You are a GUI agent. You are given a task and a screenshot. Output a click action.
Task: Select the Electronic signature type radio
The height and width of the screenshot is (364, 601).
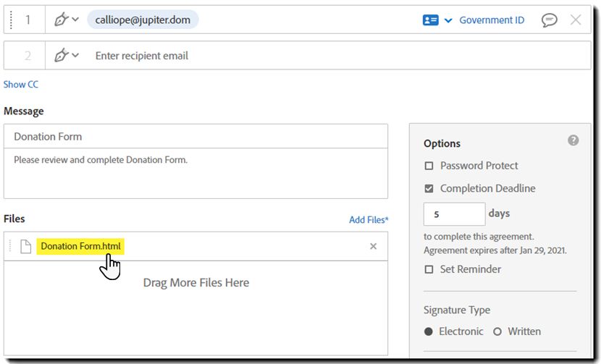pyautogui.click(x=429, y=331)
